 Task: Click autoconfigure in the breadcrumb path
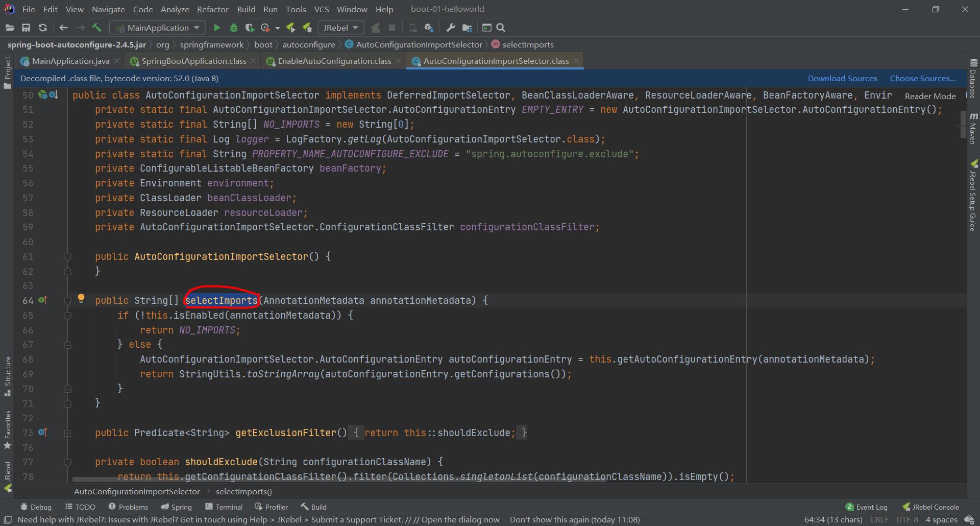309,44
